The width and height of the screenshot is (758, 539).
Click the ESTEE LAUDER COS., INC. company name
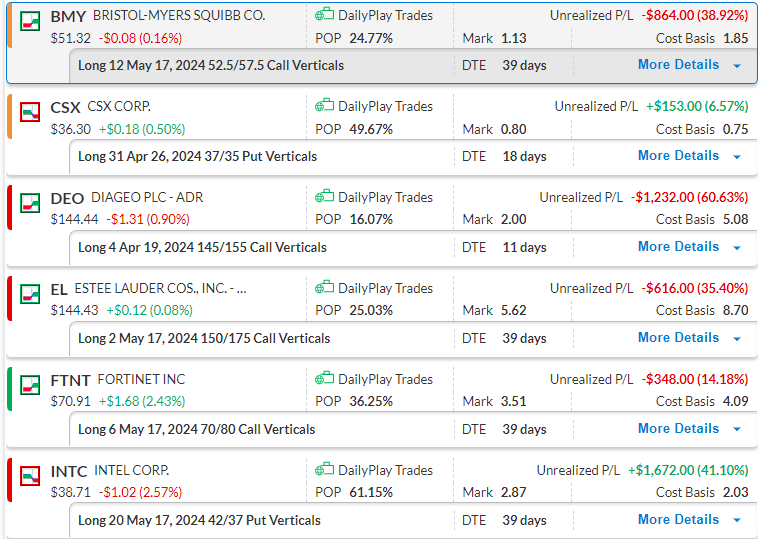pyautogui.click(x=160, y=288)
